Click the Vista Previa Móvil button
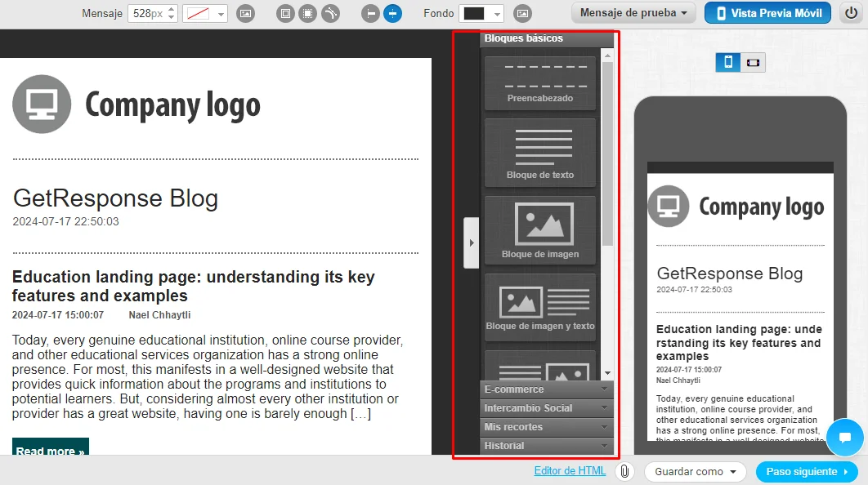Image resolution: width=868 pixels, height=485 pixels. [x=767, y=13]
